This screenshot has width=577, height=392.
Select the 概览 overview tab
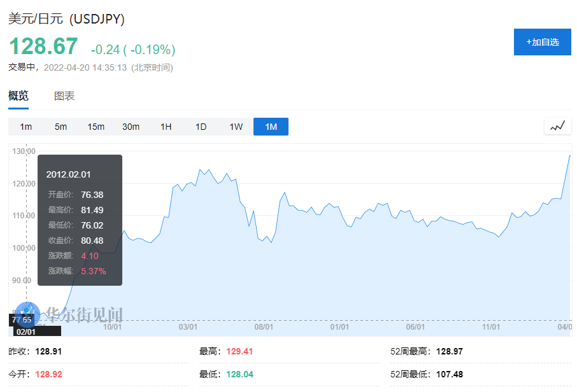pos(18,96)
